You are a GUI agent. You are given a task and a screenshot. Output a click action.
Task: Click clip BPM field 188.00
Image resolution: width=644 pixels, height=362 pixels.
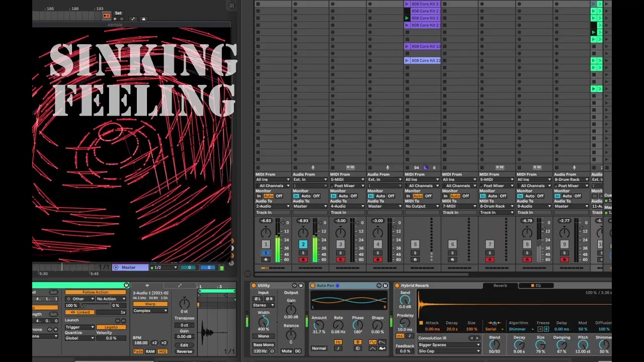[x=140, y=343]
